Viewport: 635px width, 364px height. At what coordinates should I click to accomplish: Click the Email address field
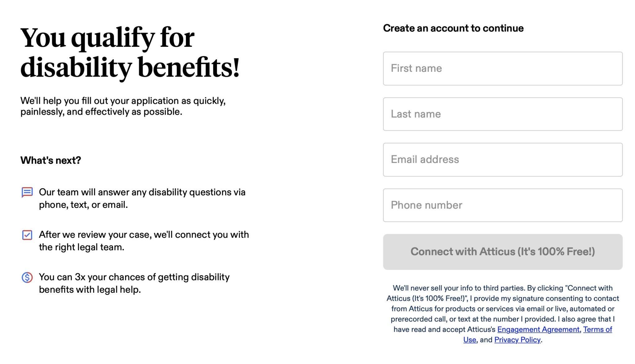pyautogui.click(x=502, y=159)
